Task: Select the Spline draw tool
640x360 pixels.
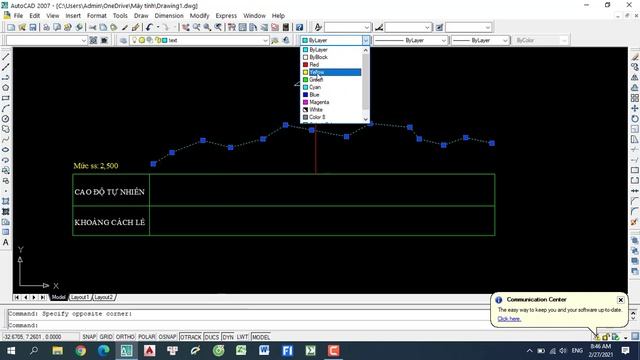Action: (6, 140)
